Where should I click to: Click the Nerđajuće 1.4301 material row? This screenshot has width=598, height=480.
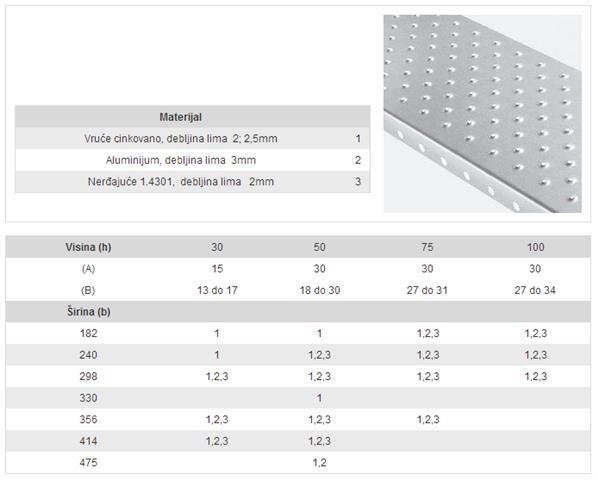tap(193, 181)
